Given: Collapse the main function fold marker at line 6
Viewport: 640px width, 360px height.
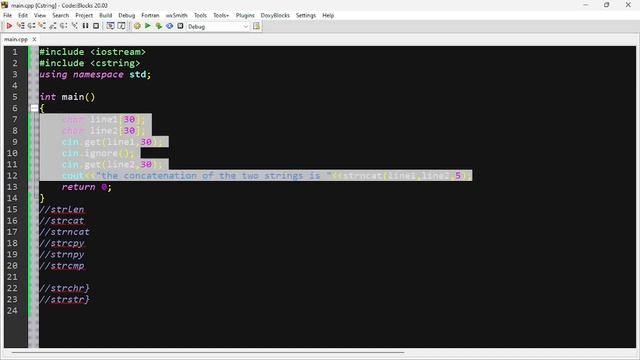Looking at the screenshot, I should 34,108.
